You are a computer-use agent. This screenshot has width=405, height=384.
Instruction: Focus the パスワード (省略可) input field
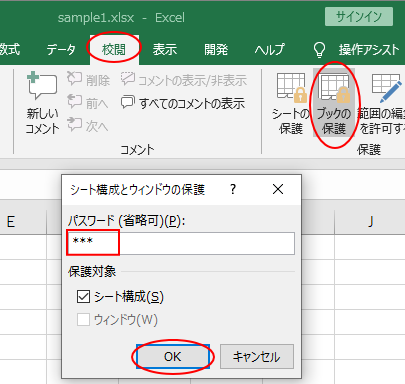pos(181,243)
